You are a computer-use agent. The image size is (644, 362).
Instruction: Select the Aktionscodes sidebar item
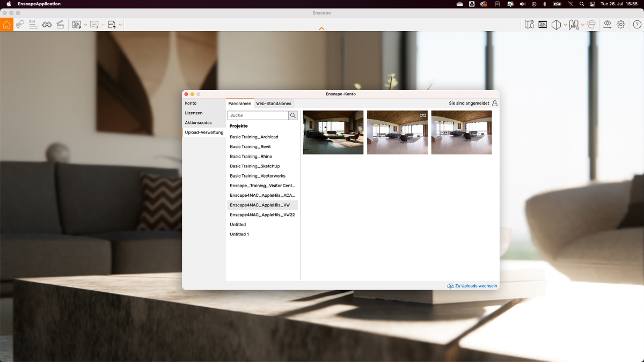(x=204, y=123)
